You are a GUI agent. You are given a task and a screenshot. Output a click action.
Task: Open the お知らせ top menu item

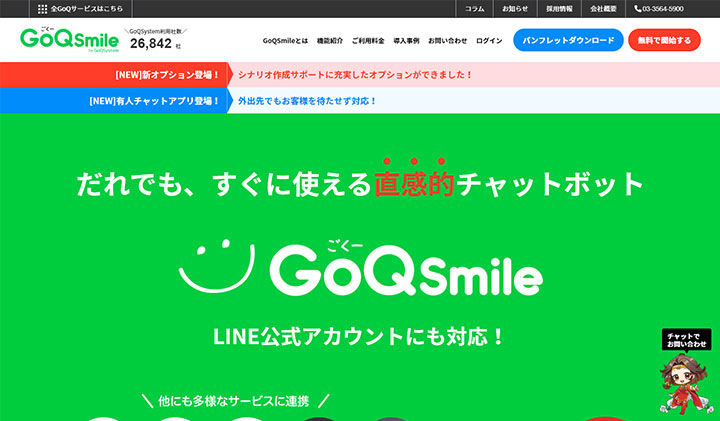(515, 9)
